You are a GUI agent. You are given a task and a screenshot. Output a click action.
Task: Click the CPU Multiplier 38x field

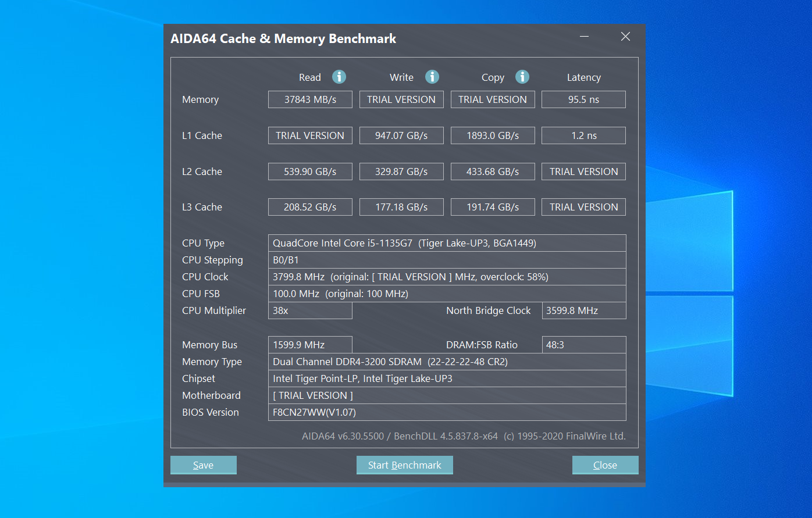point(310,310)
